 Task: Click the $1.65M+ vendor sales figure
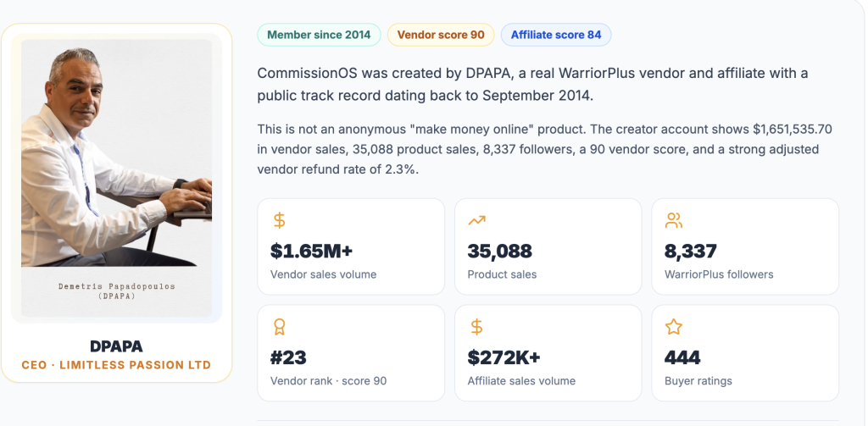tap(311, 252)
